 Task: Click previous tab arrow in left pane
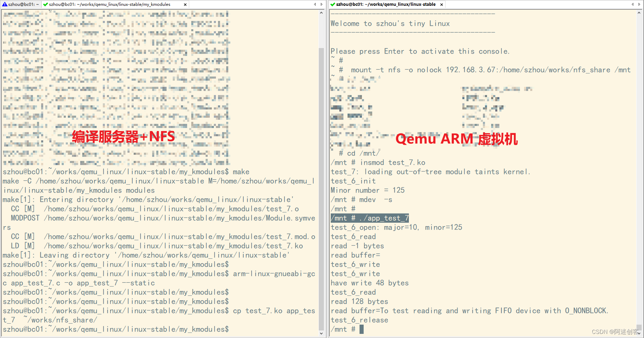(x=315, y=4)
